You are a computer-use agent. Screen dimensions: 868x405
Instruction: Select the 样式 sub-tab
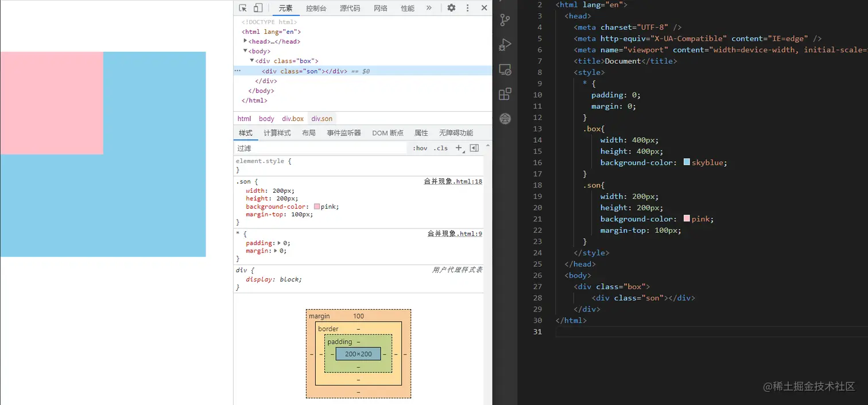(x=246, y=133)
